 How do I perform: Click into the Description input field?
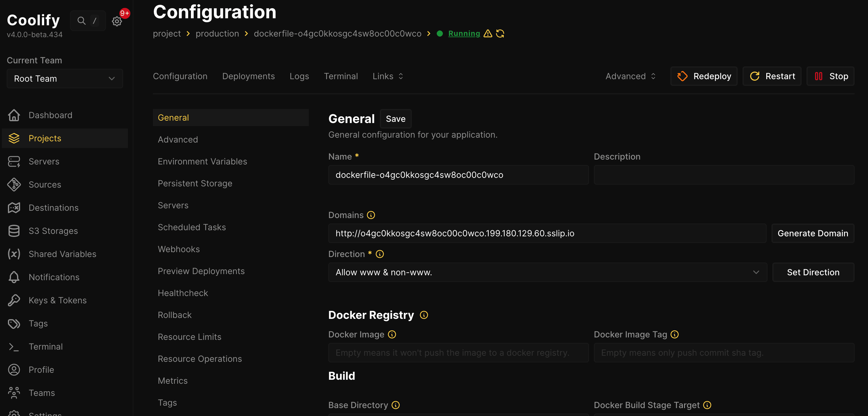(x=723, y=175)
